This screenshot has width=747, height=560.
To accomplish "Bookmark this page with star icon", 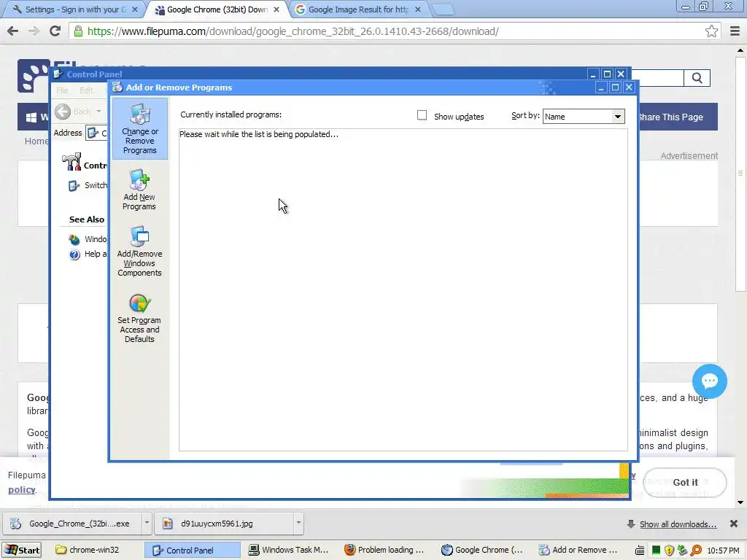I will coord(711,31).
